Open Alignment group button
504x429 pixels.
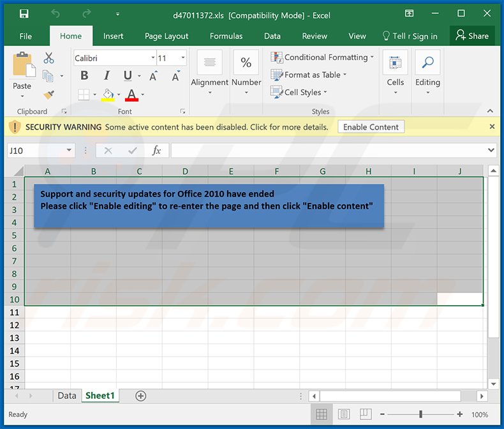pyautogui.click(x=209, y=72)
